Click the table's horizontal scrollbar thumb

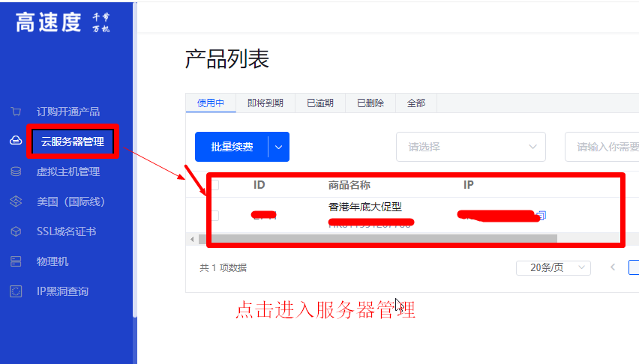pyautogui.click(x=378, y=239)
